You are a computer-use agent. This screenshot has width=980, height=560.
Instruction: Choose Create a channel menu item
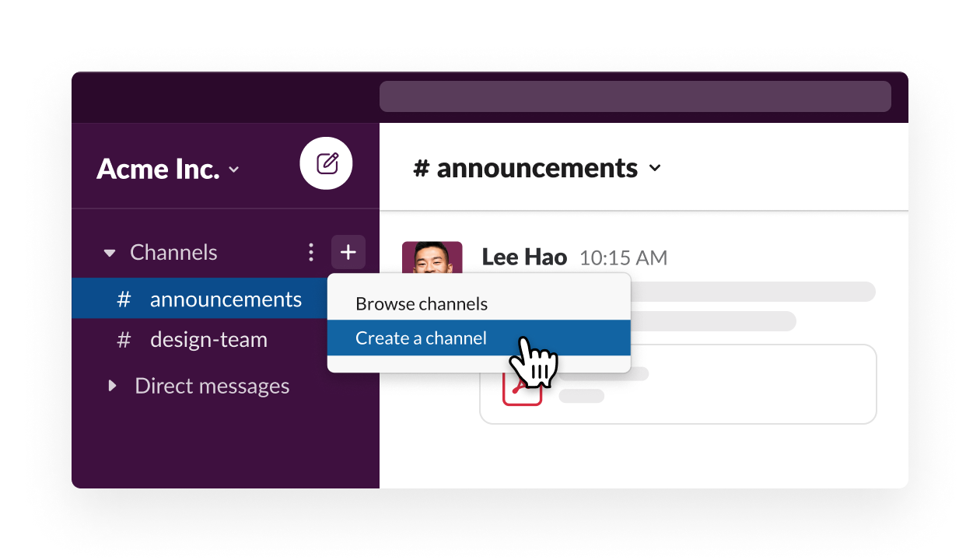pos(421,338)
